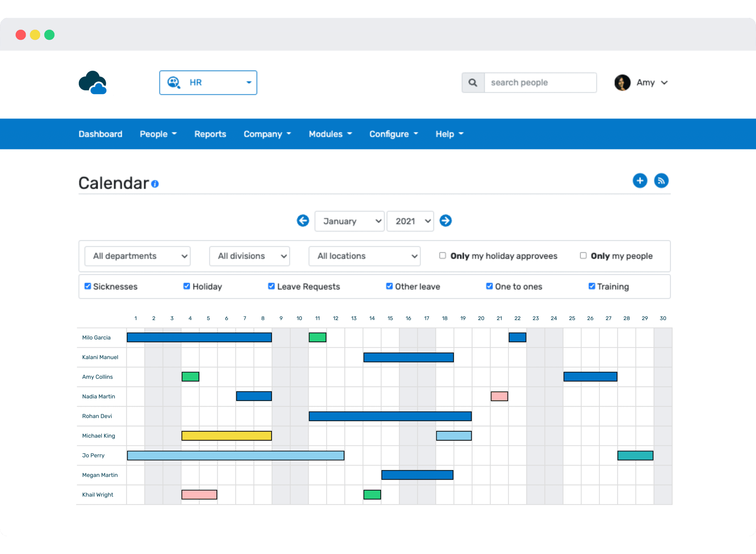Click the RSS feed icon for calendar
Screen dimensions: 756x554
click(661, 180)
